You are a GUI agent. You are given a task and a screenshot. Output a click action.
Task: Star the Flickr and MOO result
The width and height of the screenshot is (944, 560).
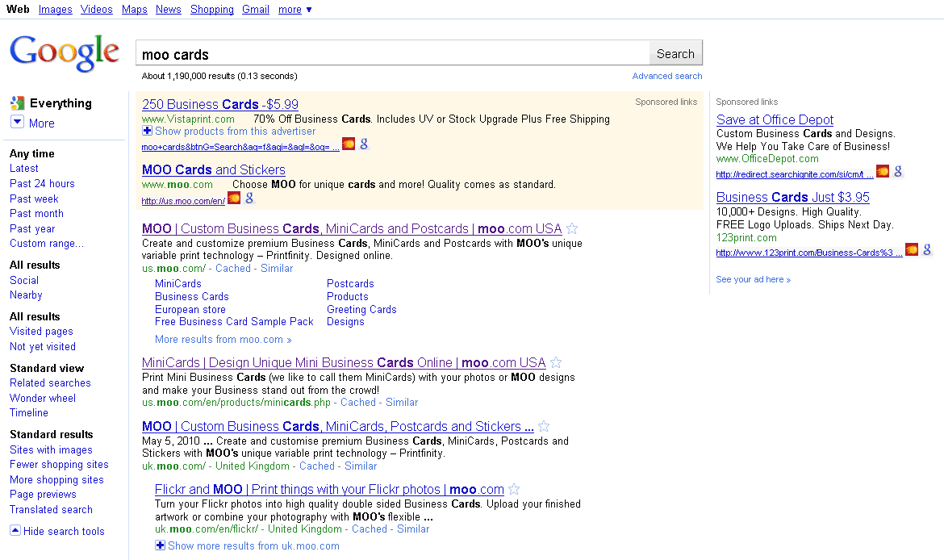pyautogui.click(x=513, y=490)
